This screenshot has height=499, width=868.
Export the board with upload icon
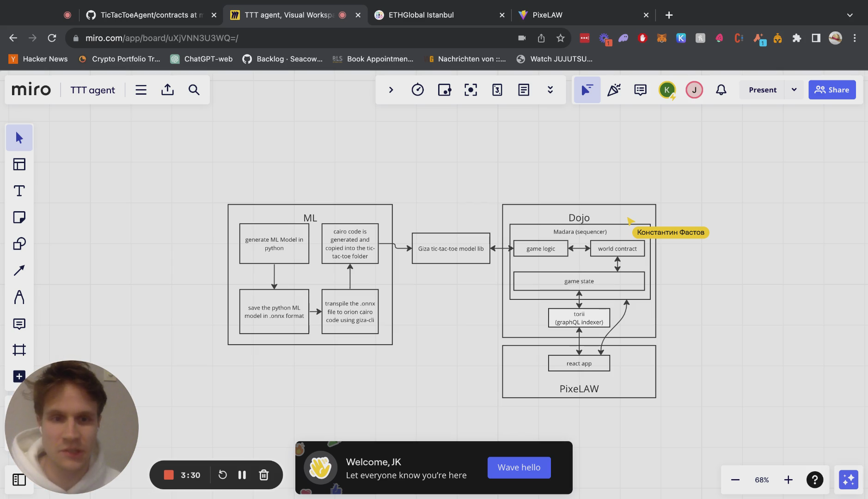(167, 90)
